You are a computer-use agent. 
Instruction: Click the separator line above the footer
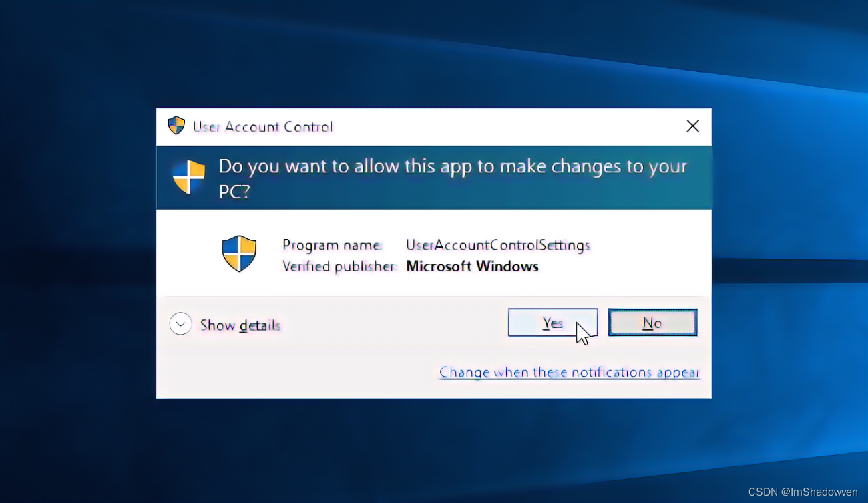pyautogui.click(x=434, y=297)
